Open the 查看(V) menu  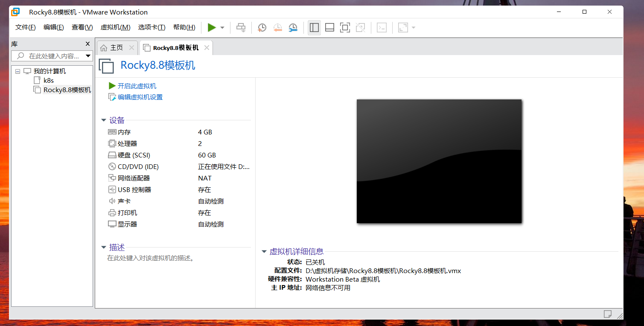[82, 27]
